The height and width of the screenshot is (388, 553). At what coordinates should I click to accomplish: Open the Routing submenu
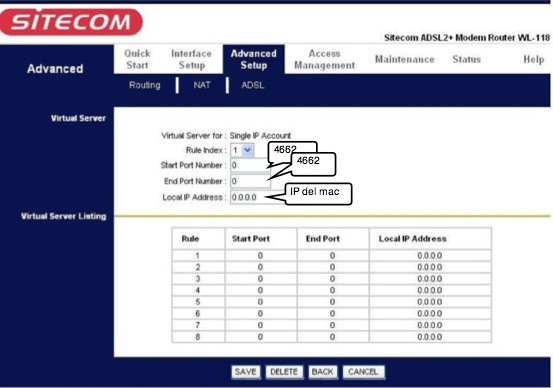(x=145, y=85)
